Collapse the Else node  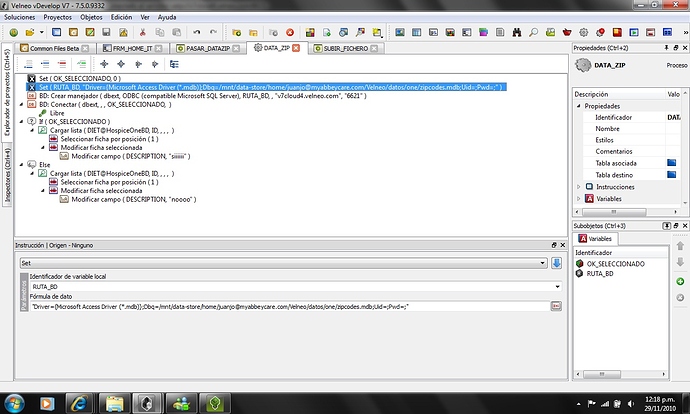pyautogui.click(x=22, y=165)
